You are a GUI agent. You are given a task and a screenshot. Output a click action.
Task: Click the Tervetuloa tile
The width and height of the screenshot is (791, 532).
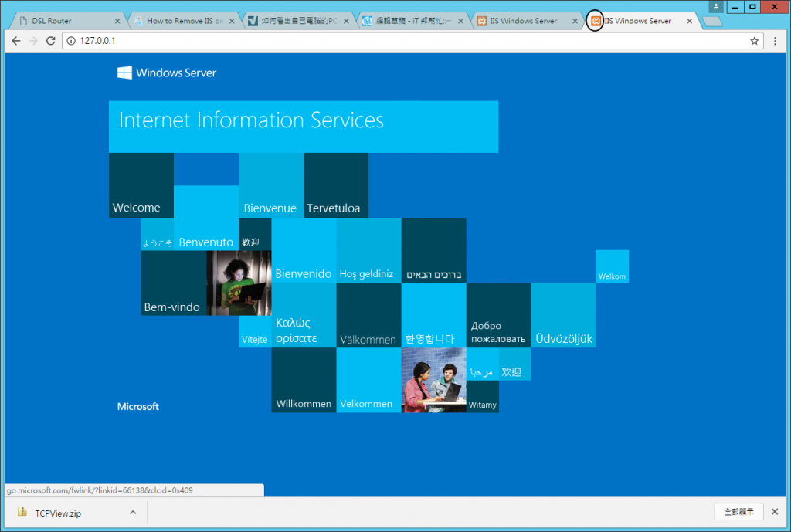(336, 185)
